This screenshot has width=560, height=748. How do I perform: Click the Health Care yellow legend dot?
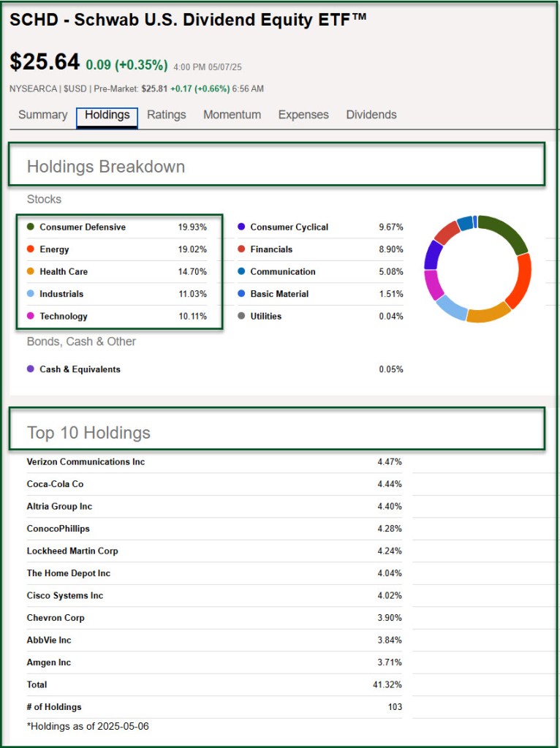(31, 272)
